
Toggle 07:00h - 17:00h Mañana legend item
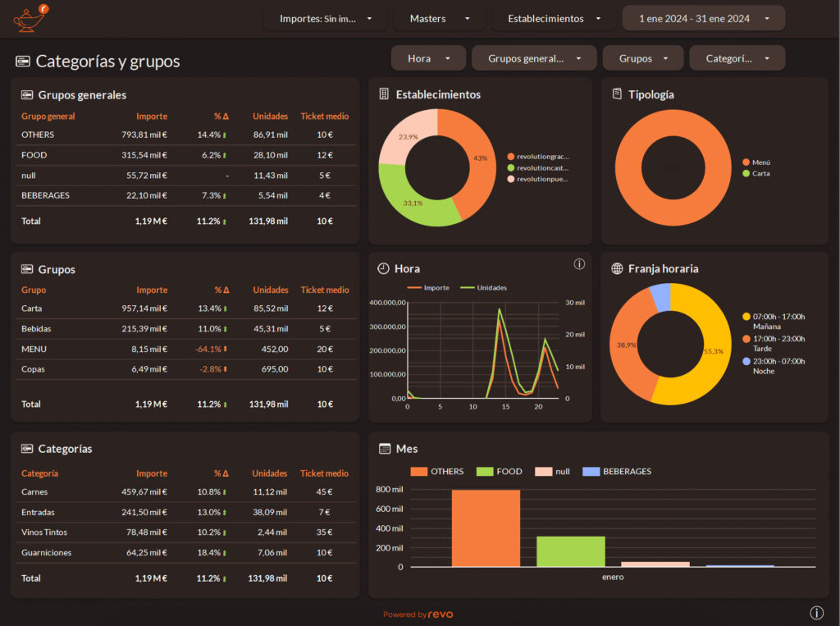774,322
